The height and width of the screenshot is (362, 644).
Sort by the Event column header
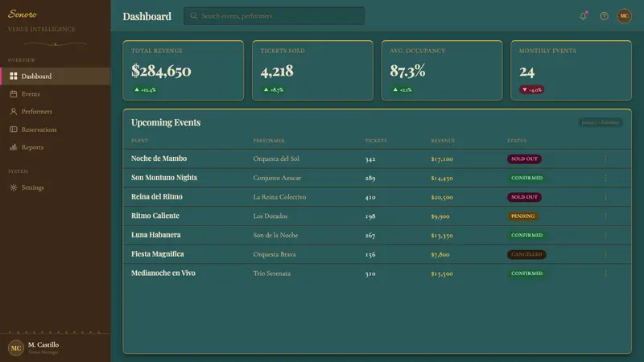(139, 140)
